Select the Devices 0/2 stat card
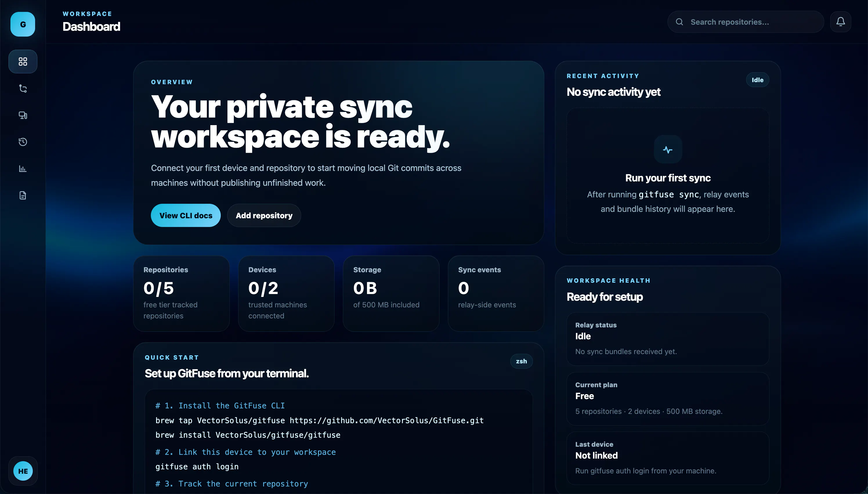The width and height of the screenshot is (868, 494). pos(286,293)
